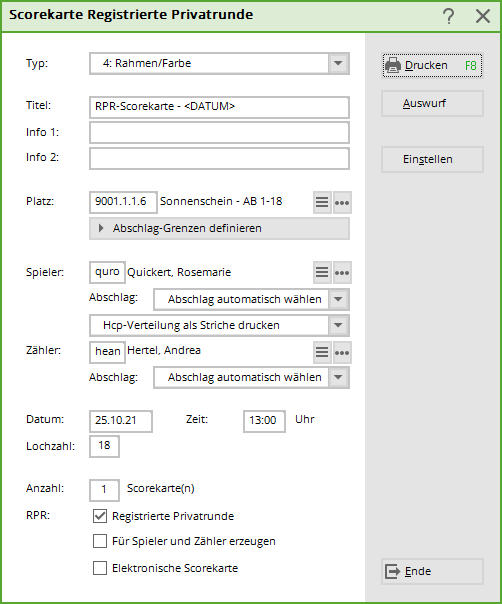Click the three-dots icon for Spieler row

point(342,272)
